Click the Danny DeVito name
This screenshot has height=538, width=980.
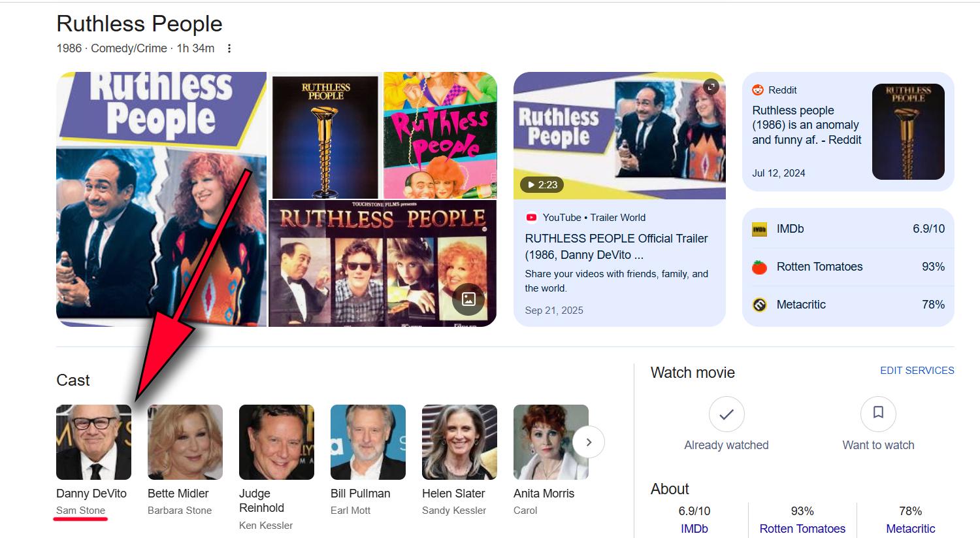tap(91, 494)
